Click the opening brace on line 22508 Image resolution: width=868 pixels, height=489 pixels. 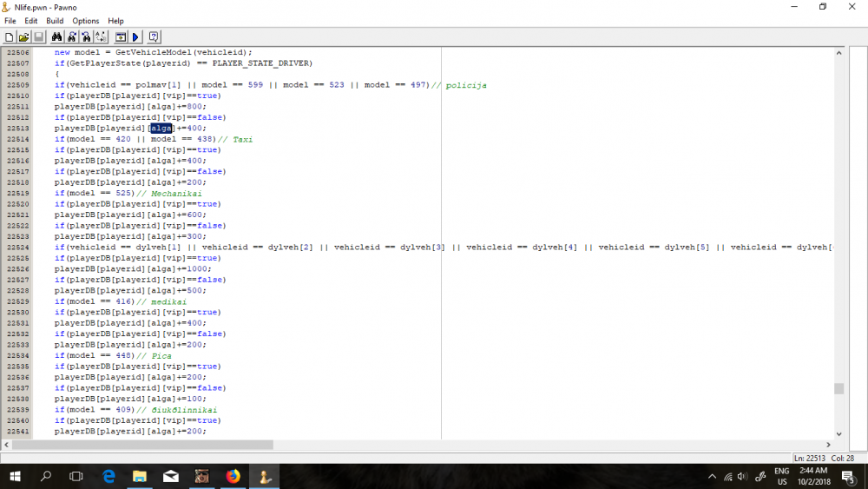(56, 74)
